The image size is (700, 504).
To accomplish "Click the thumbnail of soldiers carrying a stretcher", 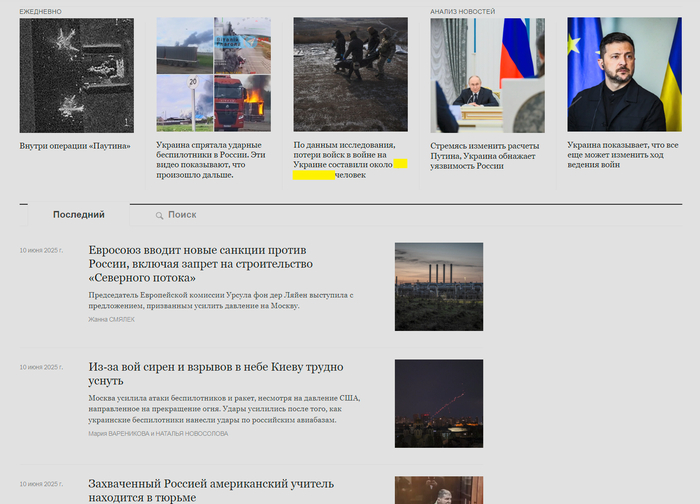I will [350, 75].
